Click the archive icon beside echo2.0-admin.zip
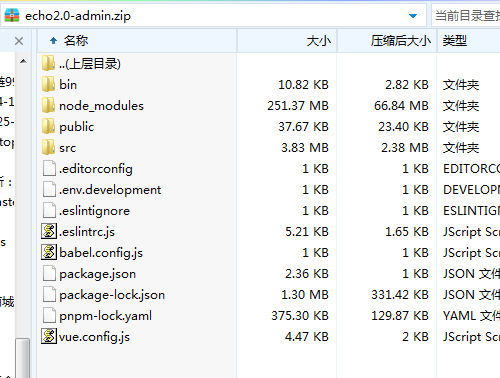 pyautogui.click(x=12, y=15)
